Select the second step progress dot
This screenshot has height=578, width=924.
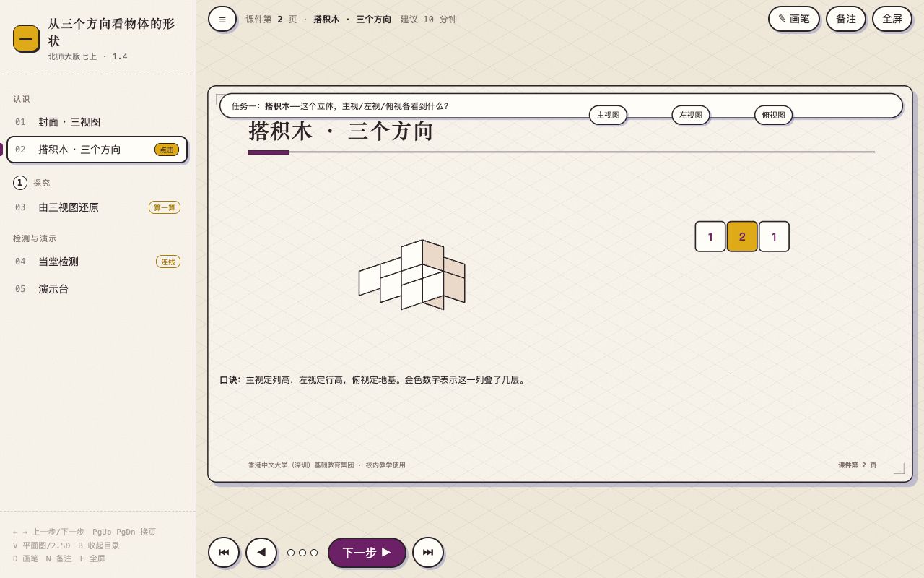click(x=302, y=553)
